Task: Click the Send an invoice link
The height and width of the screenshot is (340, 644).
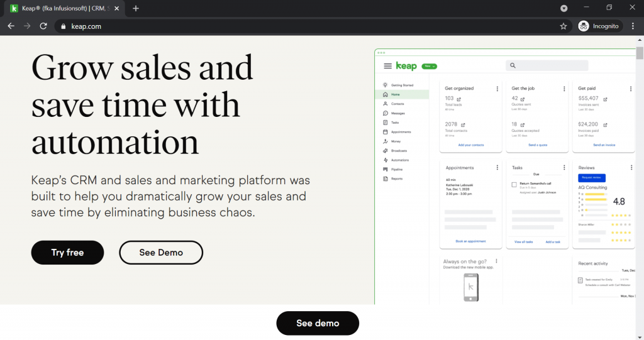Action: pyautogui.click(x=604, y=145)
